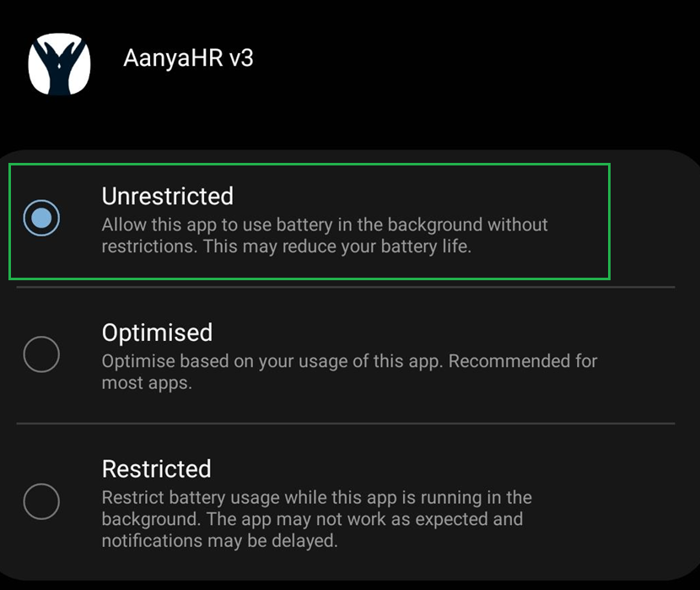
Task: Select the Optimised radio button
Action: (x=41, y=355)
